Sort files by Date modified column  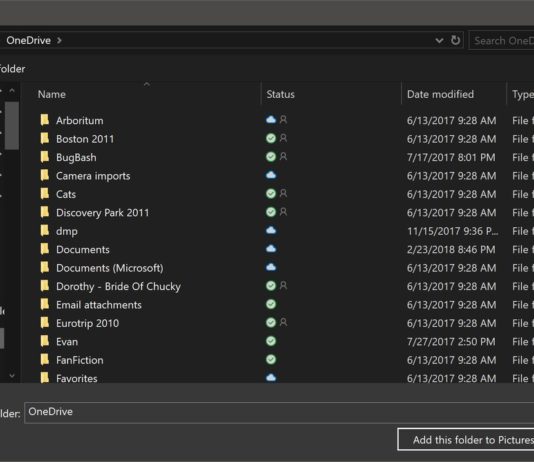440,94
